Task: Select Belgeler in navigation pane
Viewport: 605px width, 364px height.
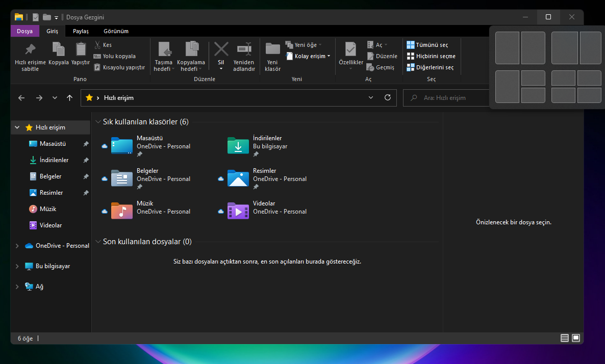Action: 51,176
